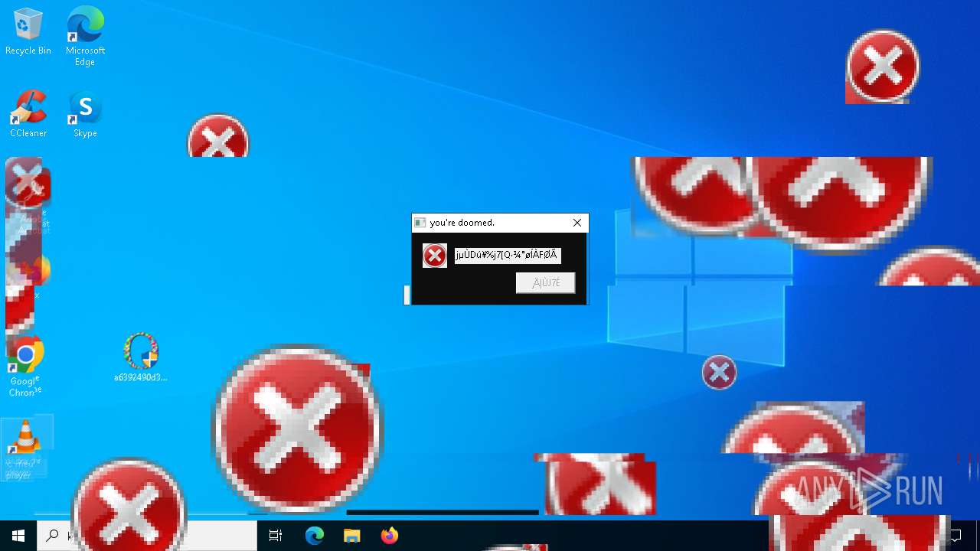Click the error icon inside the dialog
The height and width of the screenshot is (551, 980).
pos(435,256)
